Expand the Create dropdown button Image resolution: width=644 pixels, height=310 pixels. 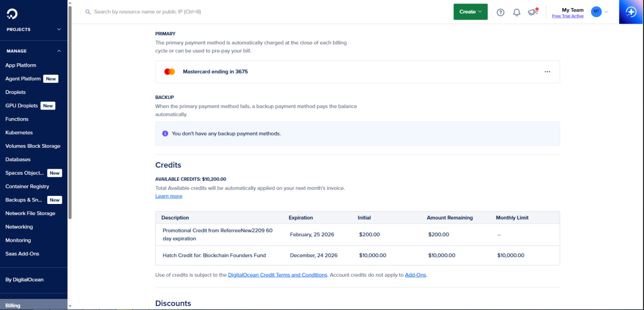coord(470,12)
